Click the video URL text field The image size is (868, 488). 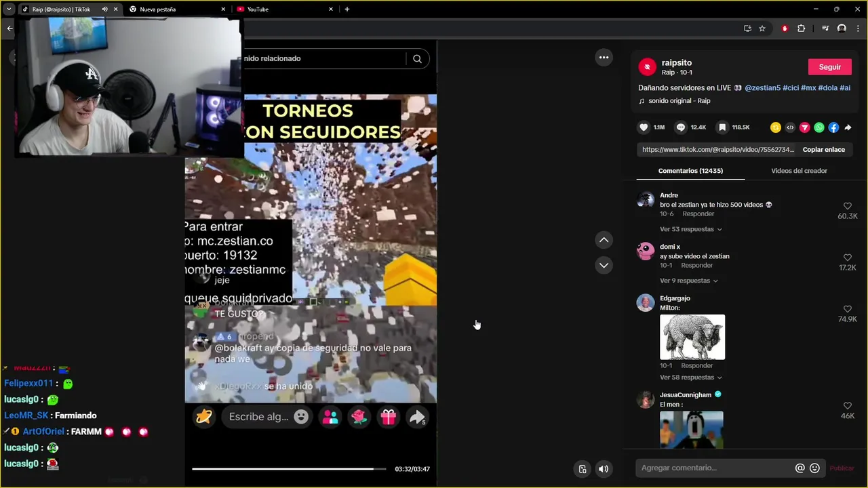click(717, 150)
